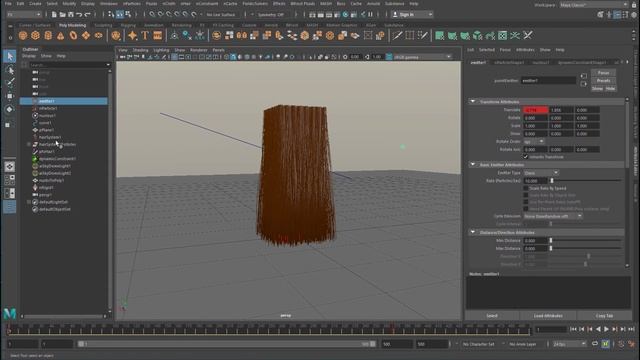Select emitter1 row in the Outliner

(64, 101)
